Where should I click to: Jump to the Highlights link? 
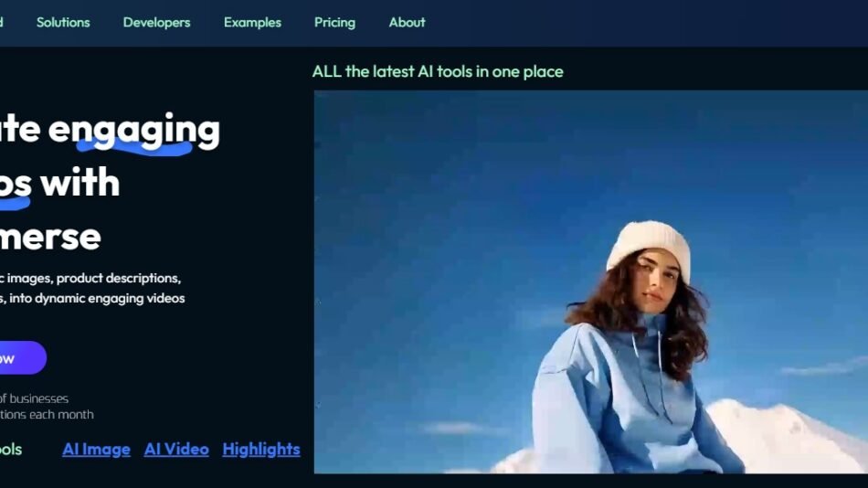coord(260,449)
